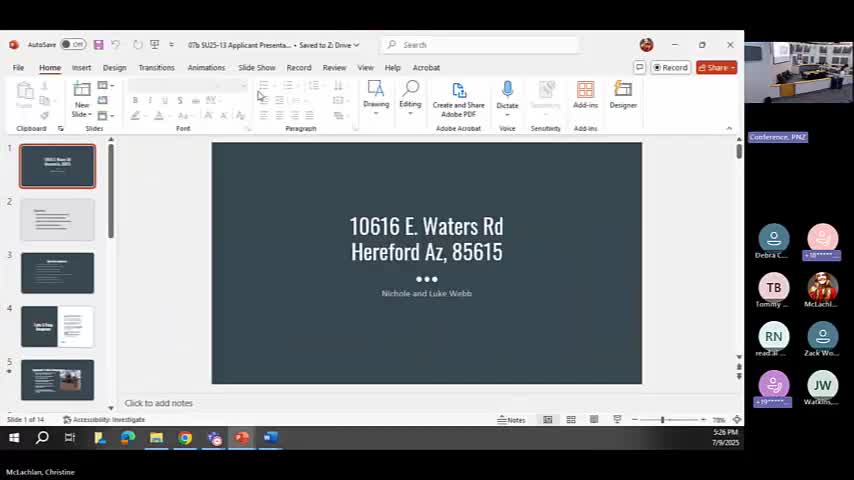Select slide 1 thumbnail

click(57, 166)
